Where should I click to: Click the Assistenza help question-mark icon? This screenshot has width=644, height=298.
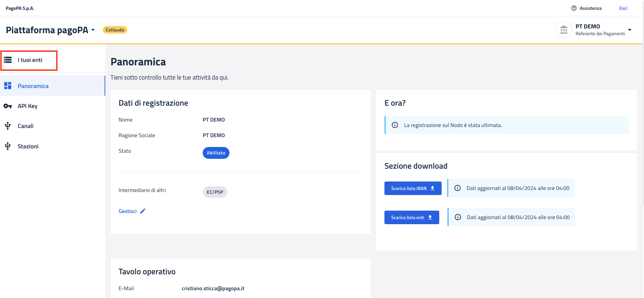point(574,8)
